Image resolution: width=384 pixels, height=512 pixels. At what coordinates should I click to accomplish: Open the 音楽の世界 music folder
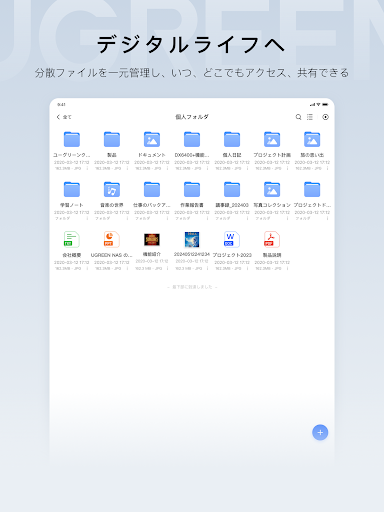click(112, 189)
